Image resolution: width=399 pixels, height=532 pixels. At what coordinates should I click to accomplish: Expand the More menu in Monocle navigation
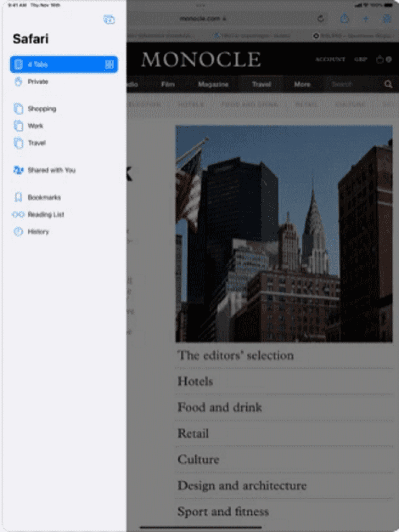[x=302, y=84]
